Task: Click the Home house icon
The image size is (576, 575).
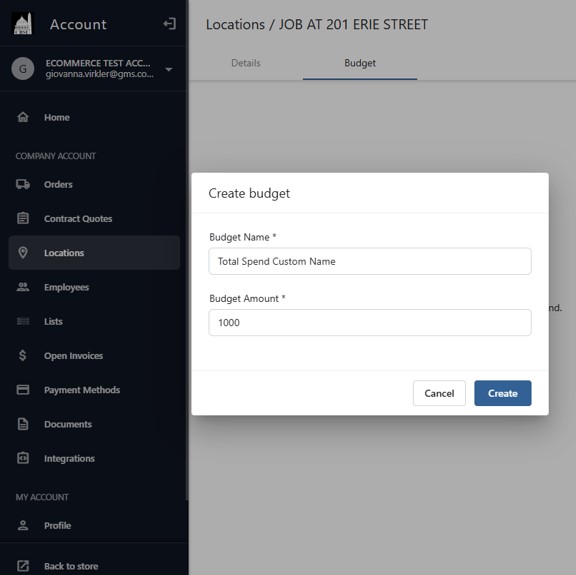Action: point(23,117)
